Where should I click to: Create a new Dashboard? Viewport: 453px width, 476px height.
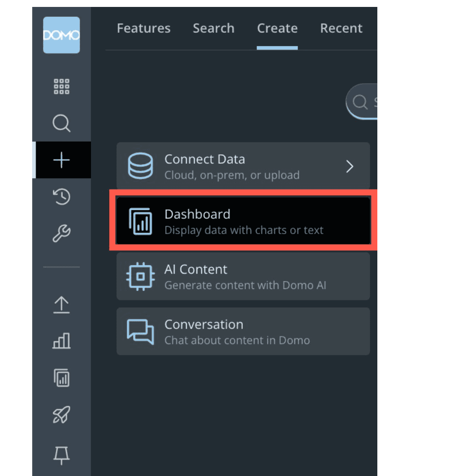pos(243,221)
